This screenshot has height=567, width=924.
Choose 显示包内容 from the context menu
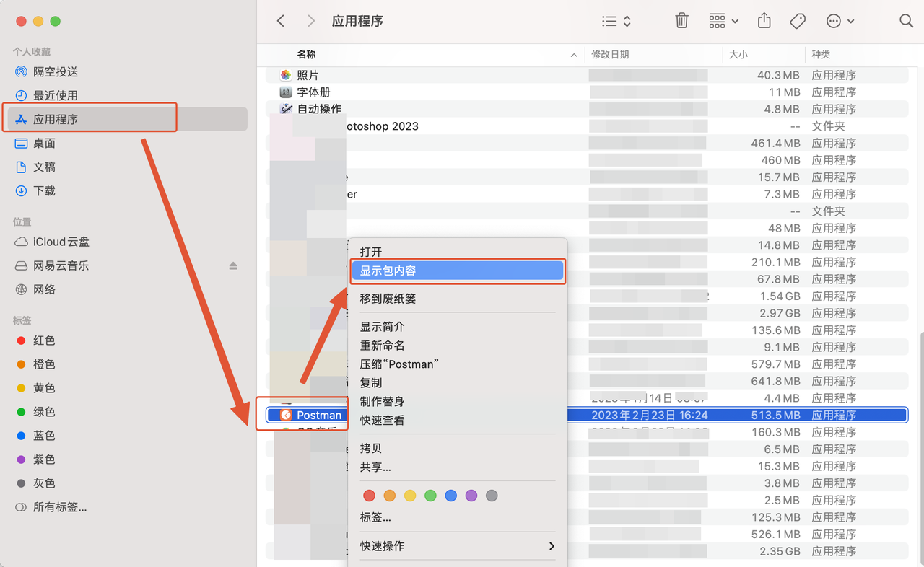tap(457, 271)
